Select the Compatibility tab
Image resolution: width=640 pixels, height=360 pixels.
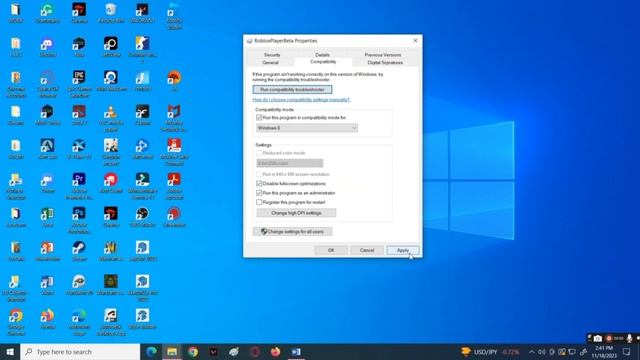tap(323, 62)
